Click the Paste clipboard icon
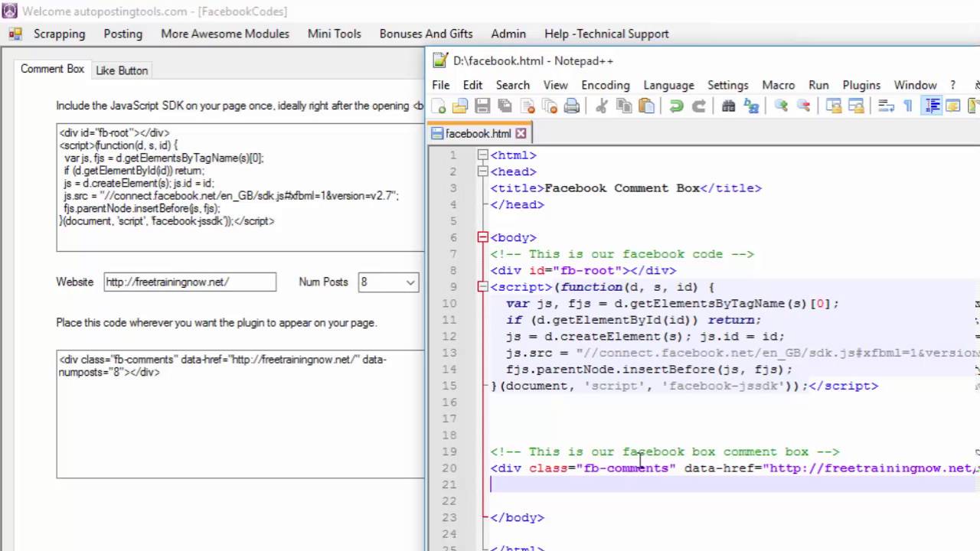The image size is (980, 551). pos(646,106)
